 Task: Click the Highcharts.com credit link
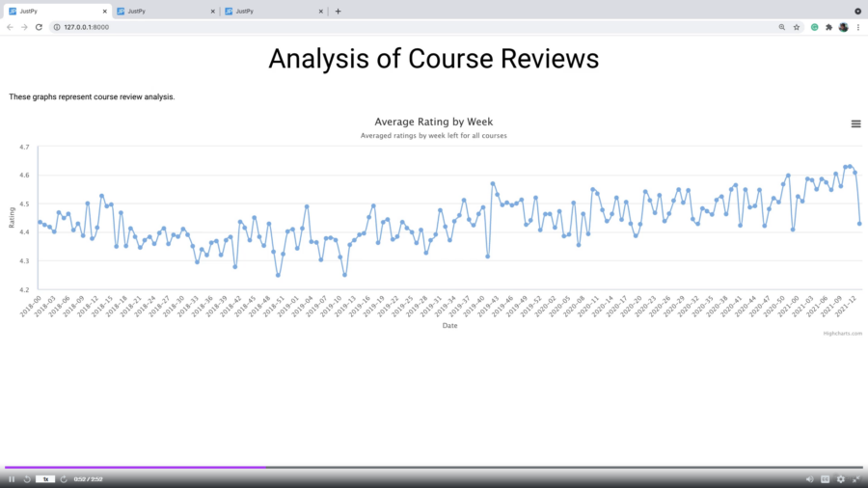tap(842, 333)
